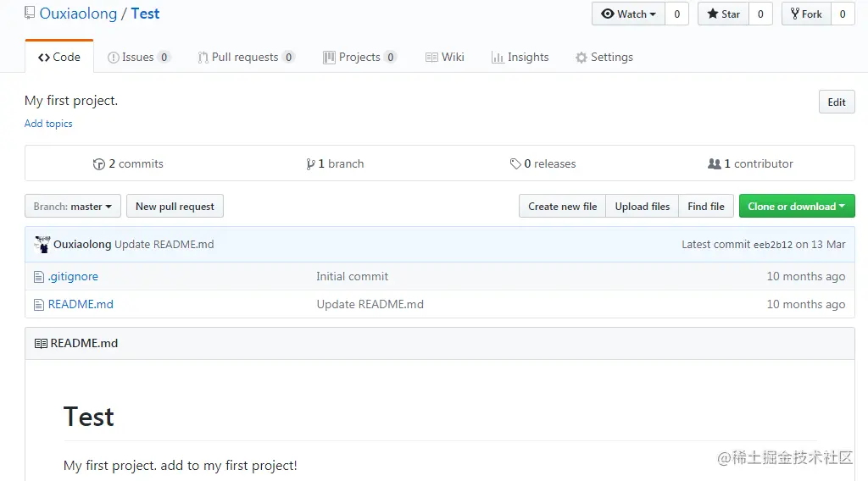Click the branch icon beside 1 branch
The width and height of the screenshot is (868, 481).
click(310, 164)
